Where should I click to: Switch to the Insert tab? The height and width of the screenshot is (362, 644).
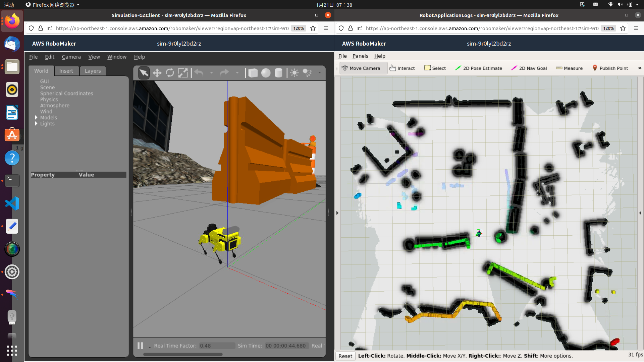coord(66,71)
